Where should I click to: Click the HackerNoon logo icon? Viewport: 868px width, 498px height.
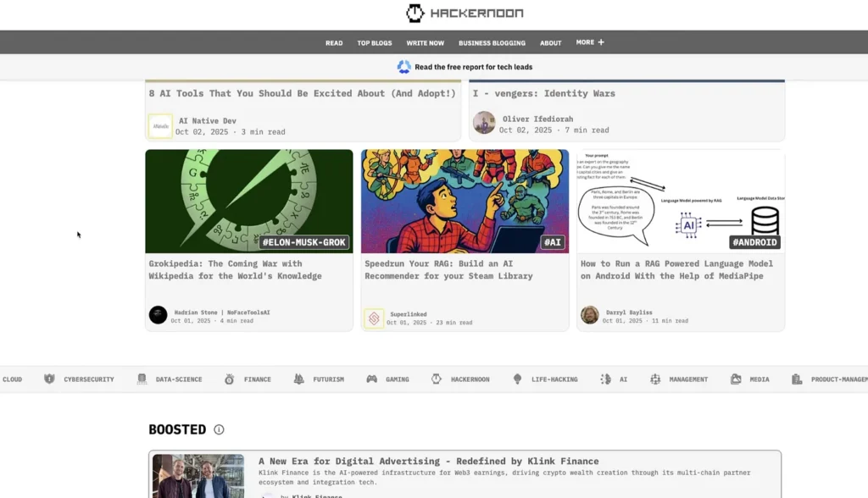[415, 13]
